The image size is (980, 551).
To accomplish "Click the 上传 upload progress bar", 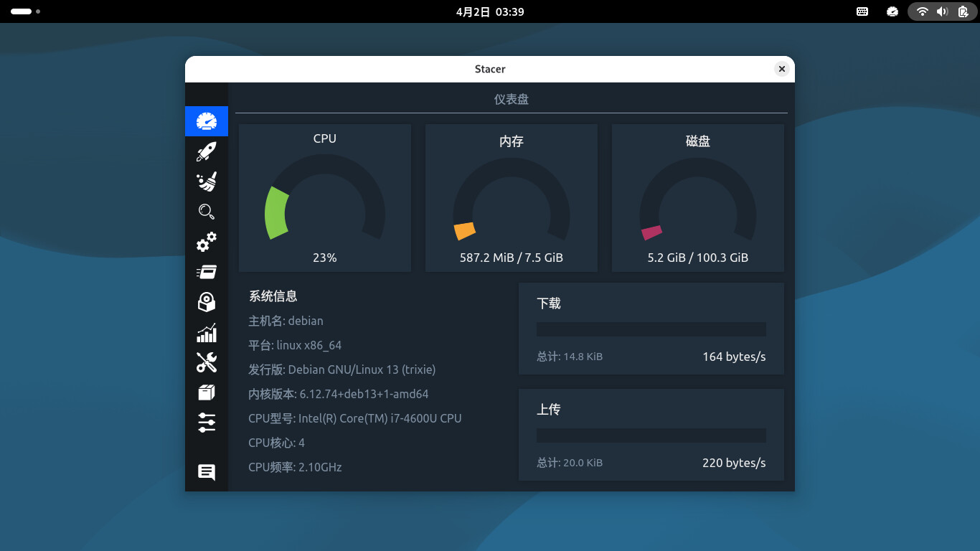I will point(651,435).
